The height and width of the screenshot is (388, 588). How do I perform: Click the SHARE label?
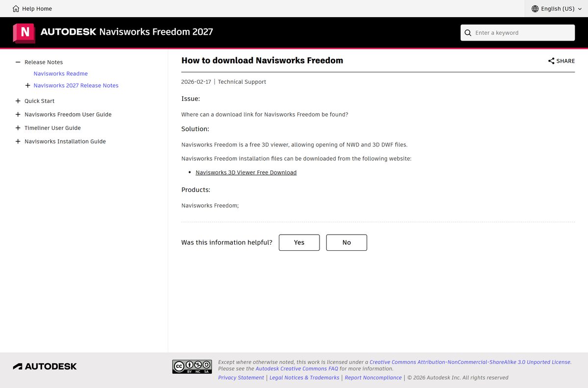(x=565, y=61)
